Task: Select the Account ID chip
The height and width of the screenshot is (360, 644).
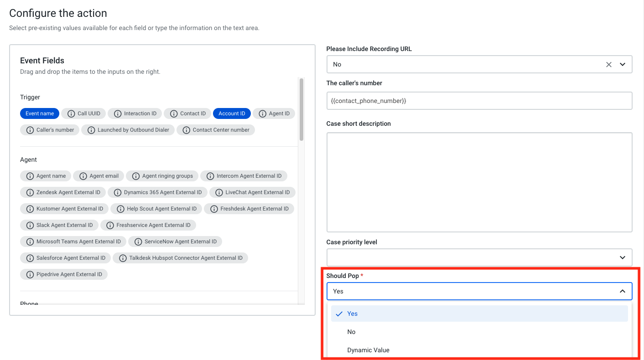Action: 232,113
